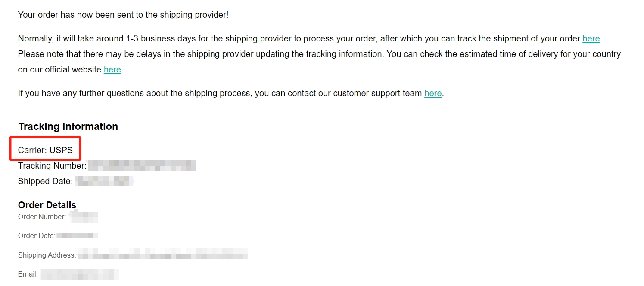Viewport: 644px width, 286px height.
Task: Click the 'Email:' label
Action: (28, 274)
